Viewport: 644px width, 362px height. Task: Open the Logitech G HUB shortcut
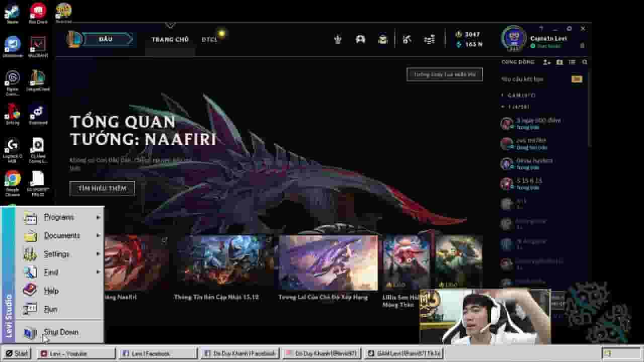12,150
